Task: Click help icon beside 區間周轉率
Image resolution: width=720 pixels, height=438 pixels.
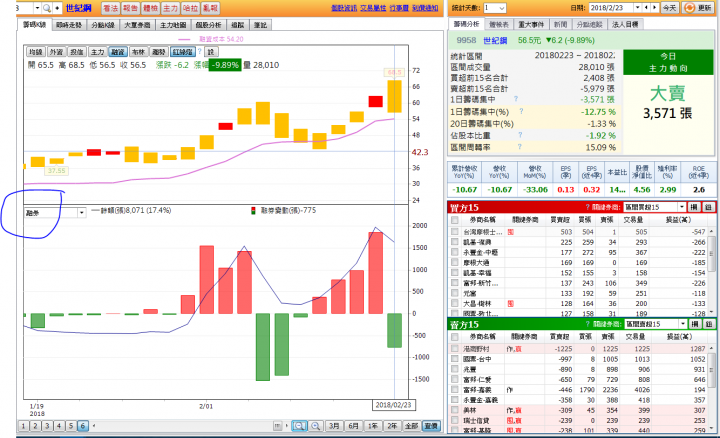Action: 519,147
